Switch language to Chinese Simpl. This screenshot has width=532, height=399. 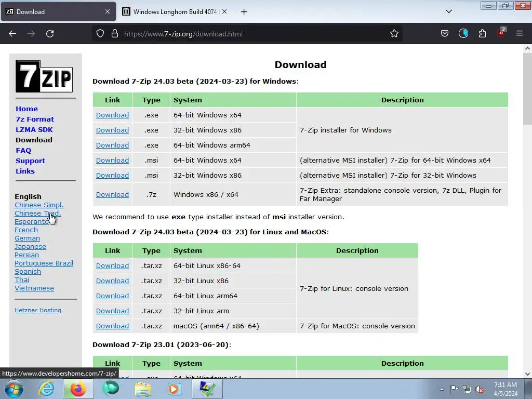tap(39, 205)
